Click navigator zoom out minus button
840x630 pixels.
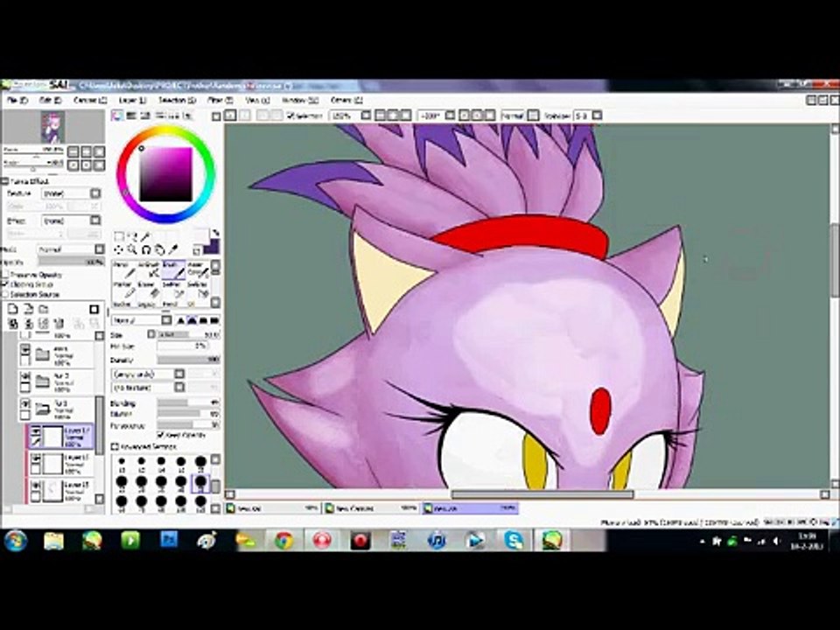[x=73, y=152]
